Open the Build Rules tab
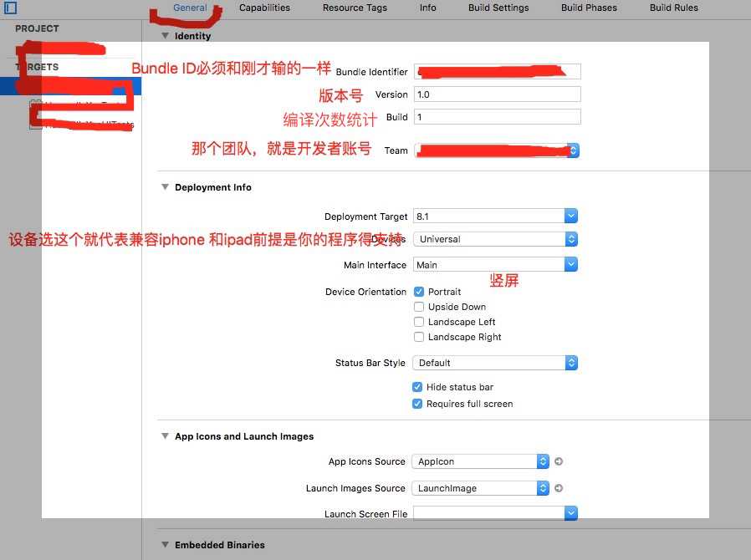This screenshot has width=751, height=560. 674,8
